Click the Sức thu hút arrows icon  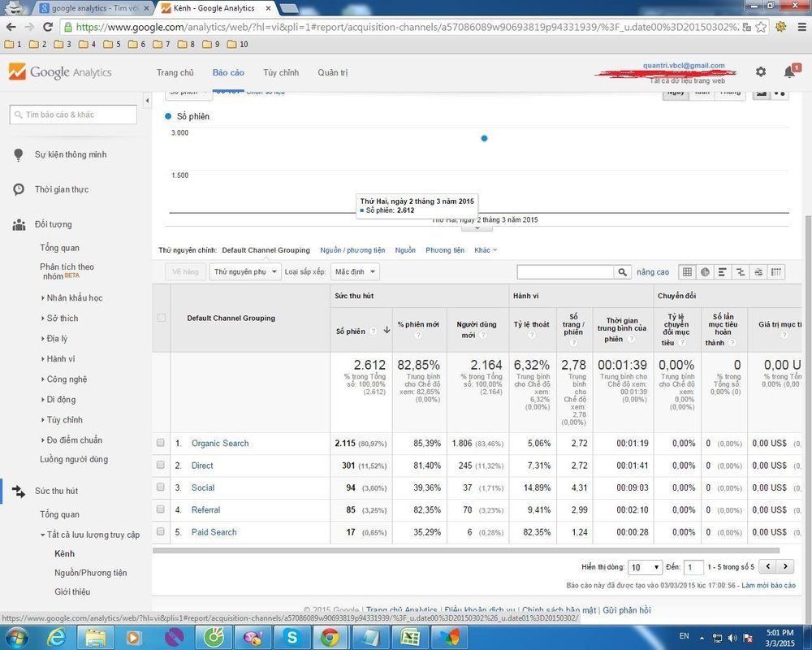[x=19, y=491]
